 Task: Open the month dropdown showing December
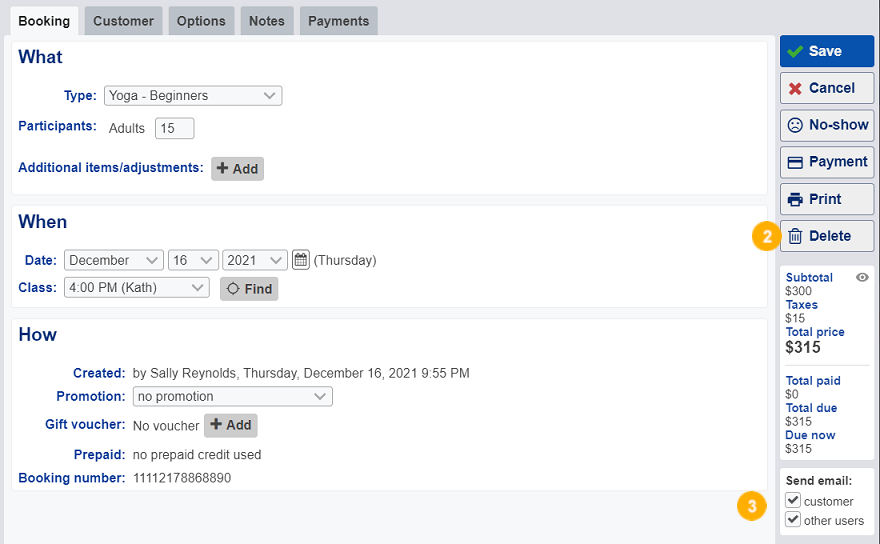click(114, 260)
